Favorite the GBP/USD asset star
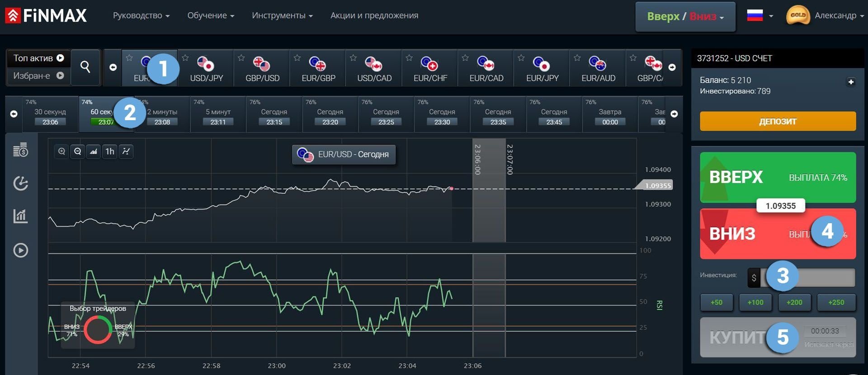868x375 pixels. coord(241,58)
